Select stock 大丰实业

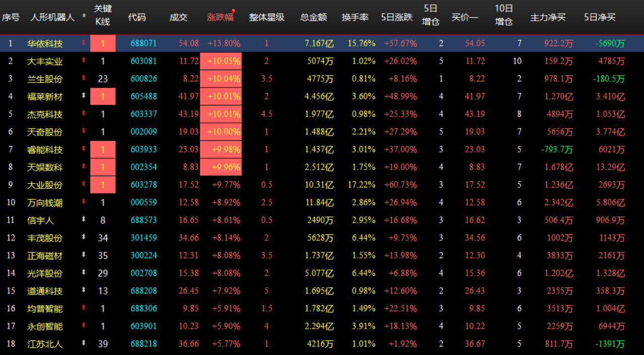tap(45, 61)
